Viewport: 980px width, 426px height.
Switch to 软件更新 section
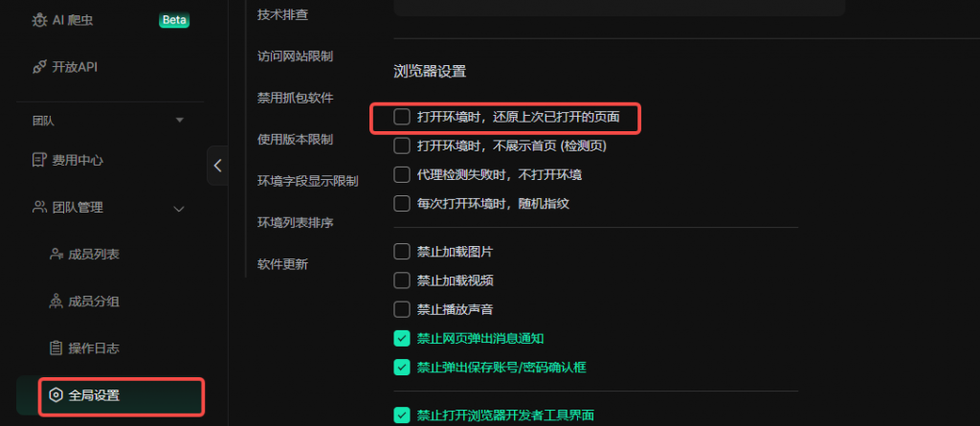pyautogui.click(x=282, y=264)
